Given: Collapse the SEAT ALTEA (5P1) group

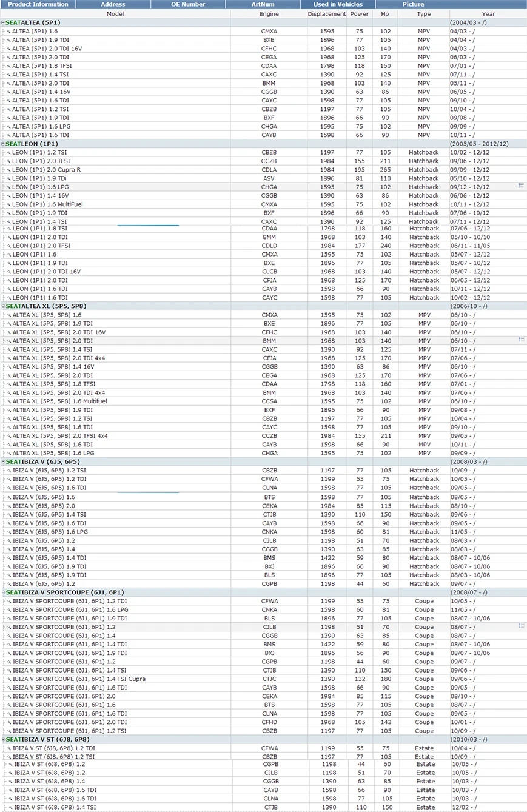Looking at the screenshot, I should (3, 22).
